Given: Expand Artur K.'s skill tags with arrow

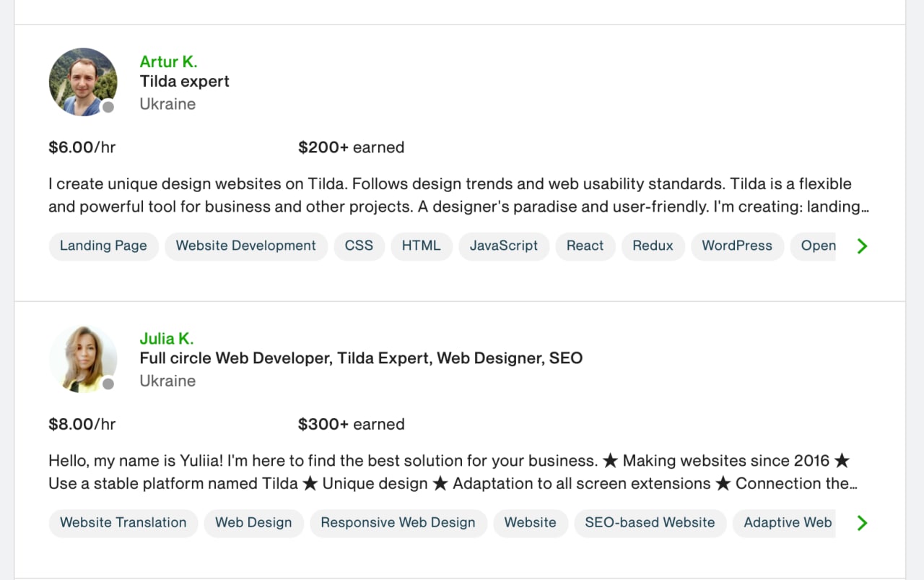Looking at the screenshot, I should pyautogui.click(x=861, y=246).
